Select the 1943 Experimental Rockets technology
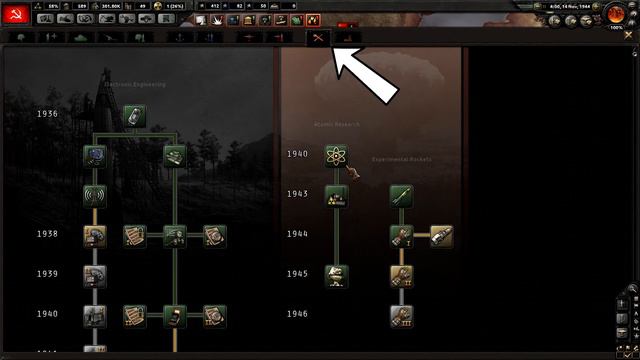Viewport: 640px width, 360px height. pyautogui.click(x=401, y=196)
